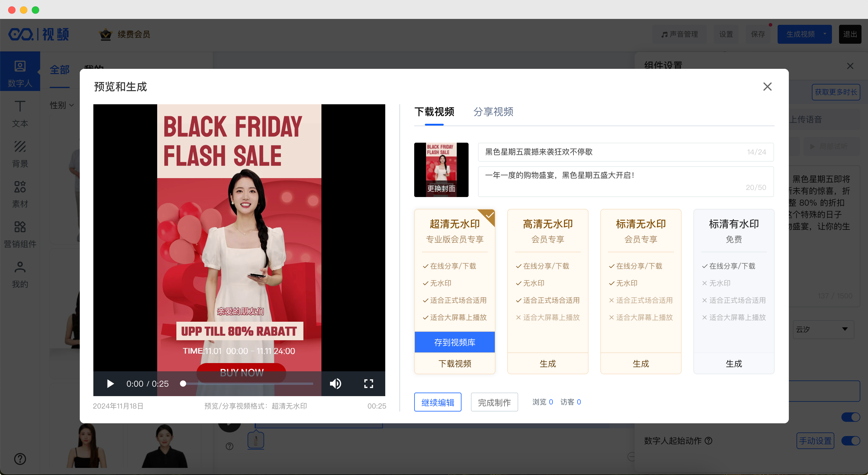868x475 pixels.
Task: Toggle the 数字人起始动作 switch
Action: click(x=851, y=441)
